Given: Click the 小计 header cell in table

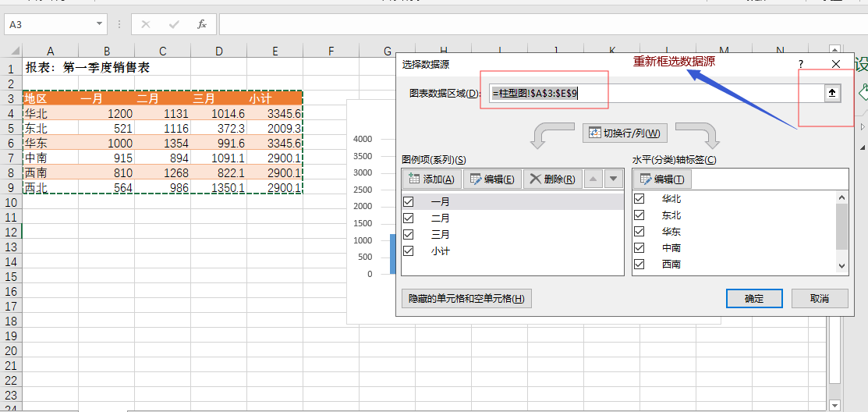Looking at the screenshot, I should point(275,98).
